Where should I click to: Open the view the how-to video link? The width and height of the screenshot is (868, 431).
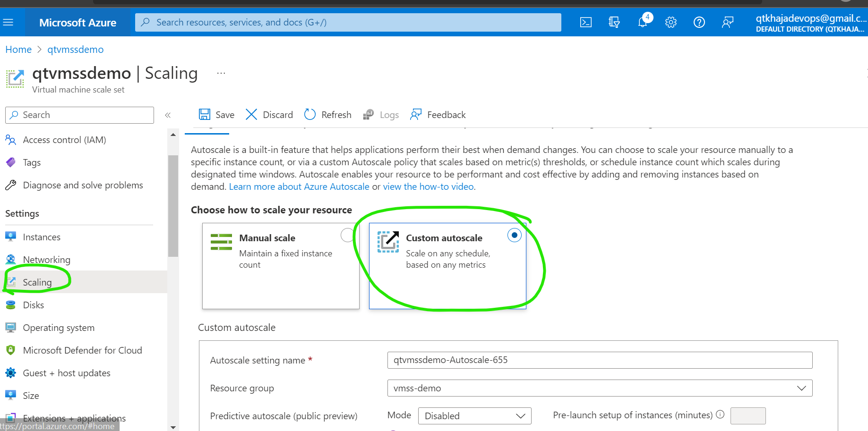click(428, 186)
